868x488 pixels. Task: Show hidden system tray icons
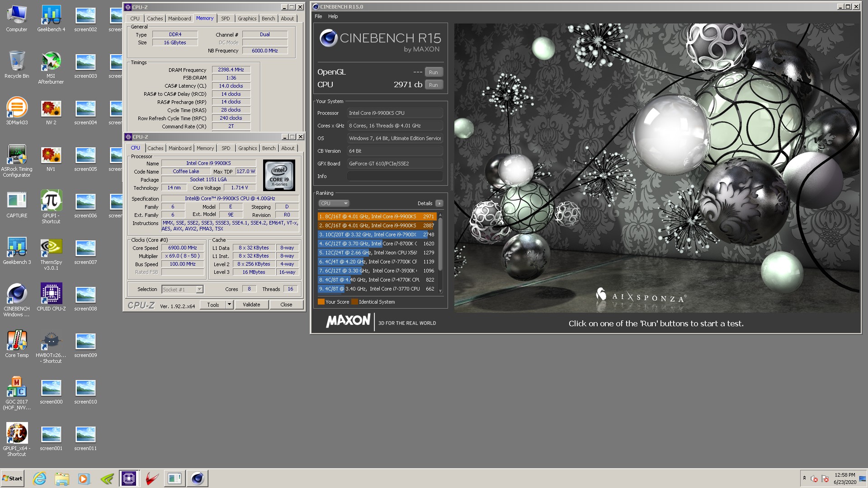tap(804, 478)
